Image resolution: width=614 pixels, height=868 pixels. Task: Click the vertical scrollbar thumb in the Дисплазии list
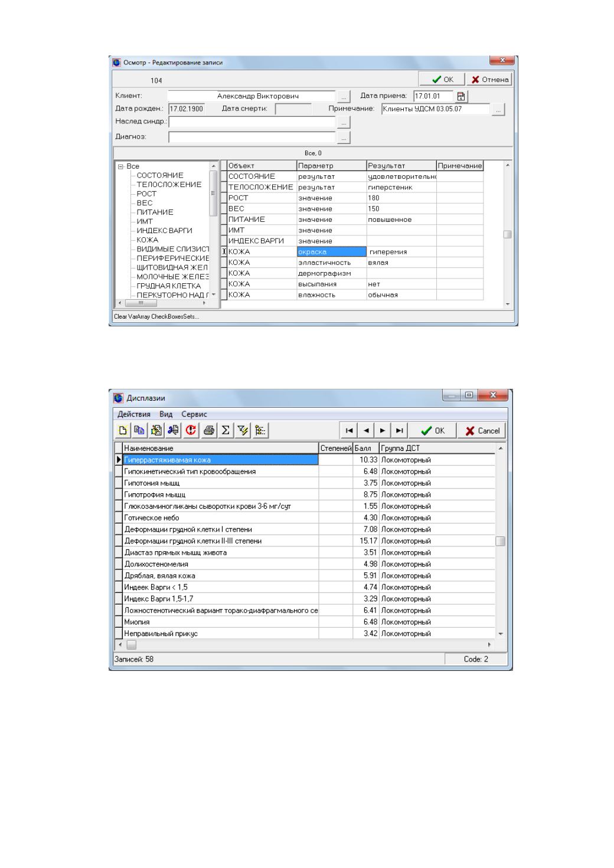click(500, 541)
